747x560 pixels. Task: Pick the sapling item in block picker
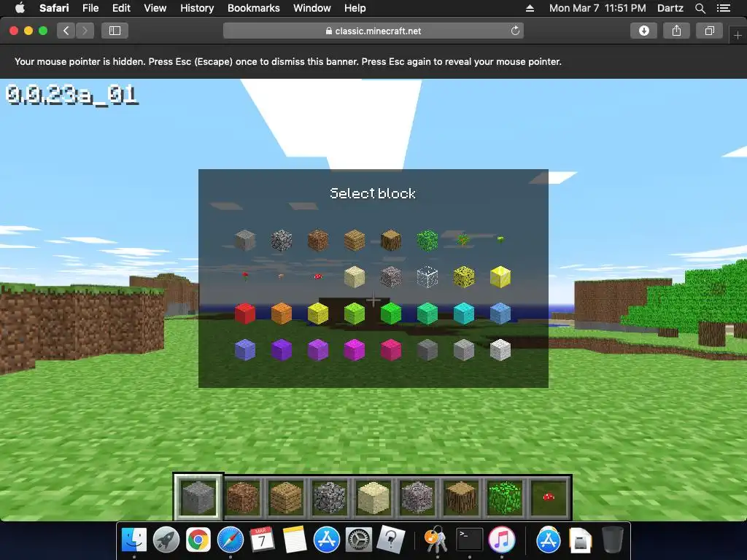[x=463, y=239]
